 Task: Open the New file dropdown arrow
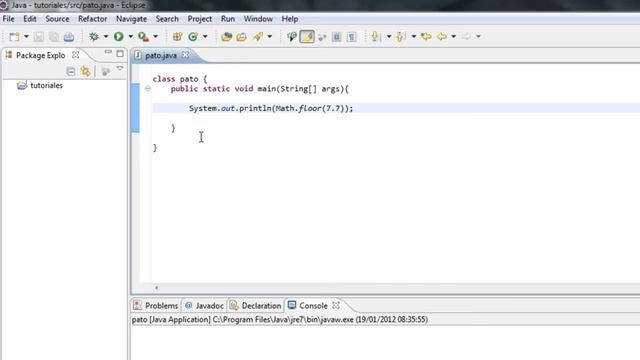coord(26,37)
